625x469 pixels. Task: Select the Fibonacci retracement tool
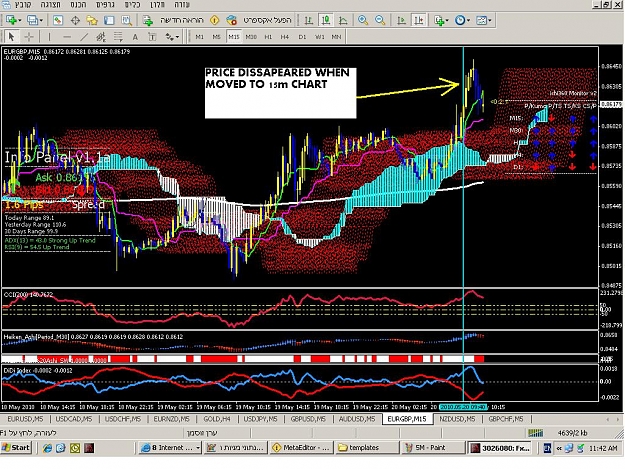click(118, 37)
